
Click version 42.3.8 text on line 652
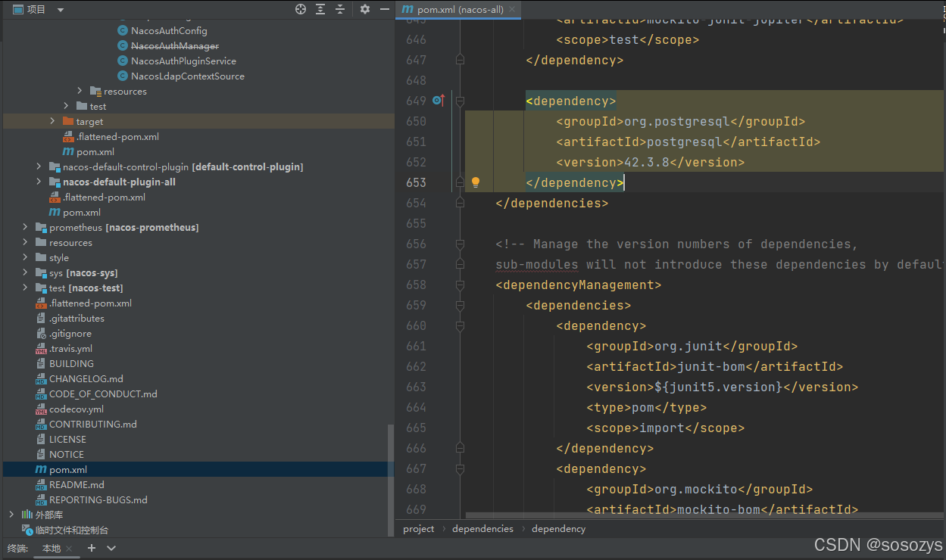tap(646, 162)
